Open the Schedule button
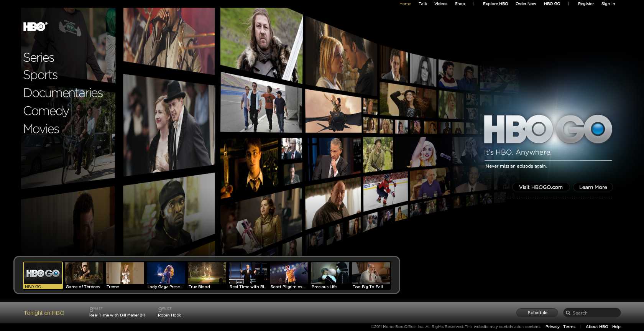 pos(537,313)
